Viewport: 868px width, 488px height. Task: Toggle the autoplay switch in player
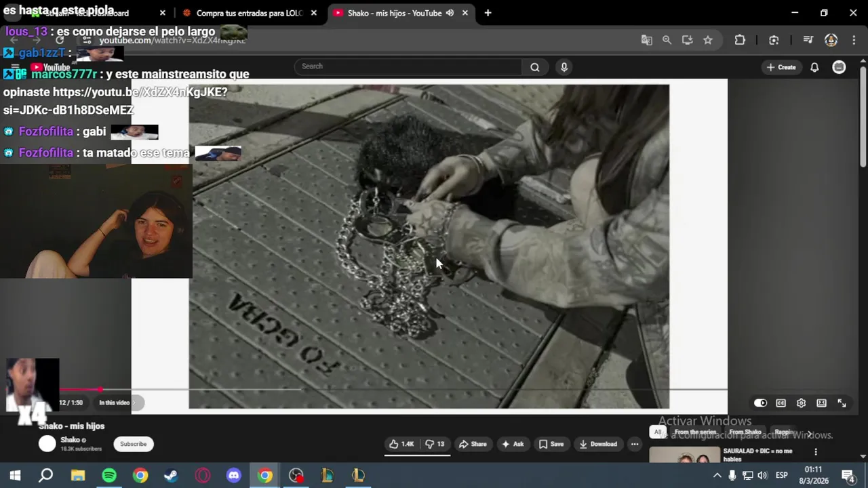[760, 403]
